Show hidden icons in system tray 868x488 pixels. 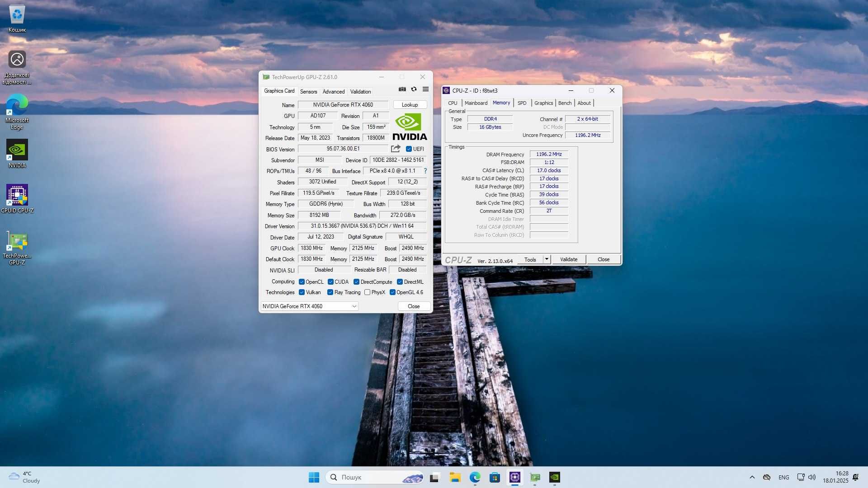(x=752, y=477)
